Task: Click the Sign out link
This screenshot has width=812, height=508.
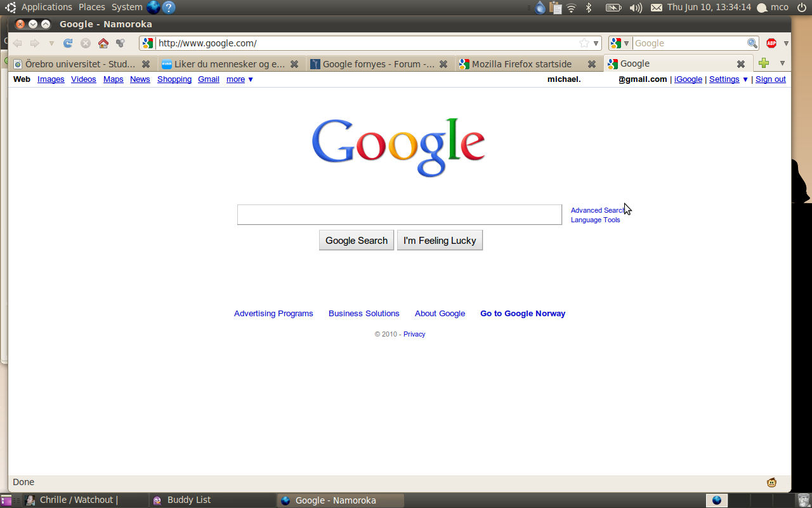Action: 771,79
